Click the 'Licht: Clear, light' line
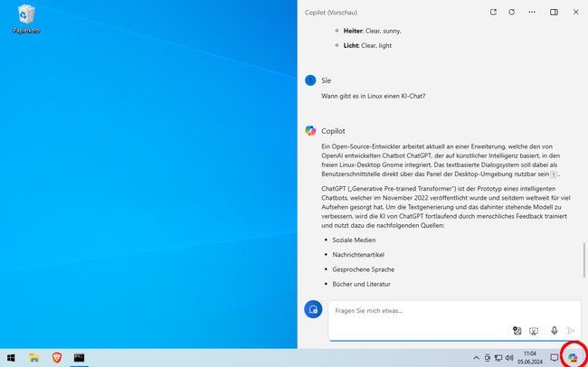588x367 pixels. 367,45
